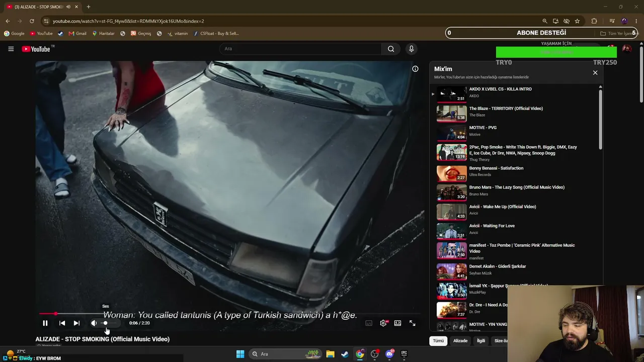Viewport: 644px width, 362px height.
Task: Open the YouTube guide hamburger menu
Action: coord(11,49)
